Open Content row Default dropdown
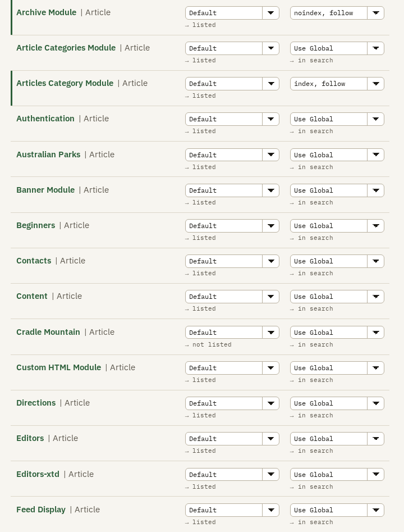This screenshot has height=532, width=404. click(x=232, y=297)
